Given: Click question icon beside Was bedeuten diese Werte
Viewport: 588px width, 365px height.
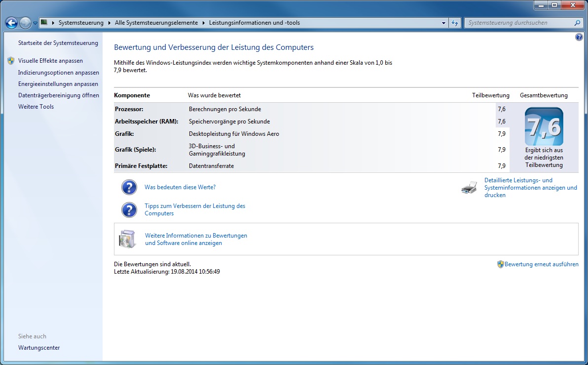Looking at the screenshot, I should [129, 187].
